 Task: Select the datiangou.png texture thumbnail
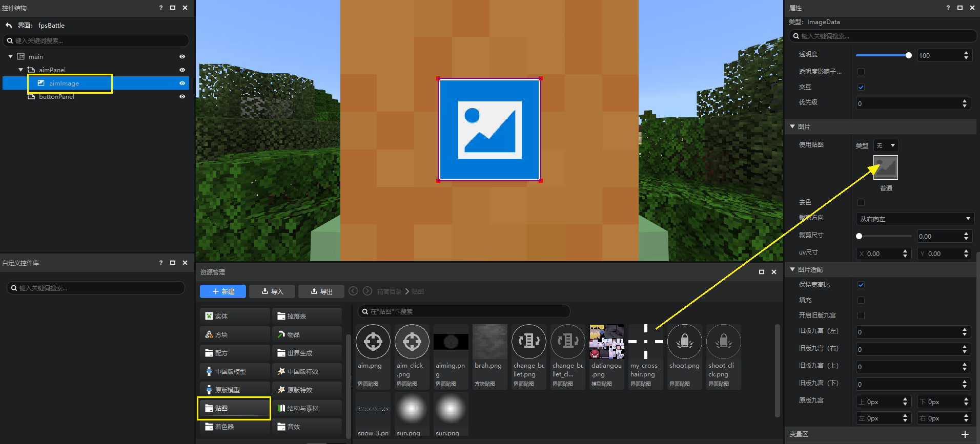pos(607,342)
